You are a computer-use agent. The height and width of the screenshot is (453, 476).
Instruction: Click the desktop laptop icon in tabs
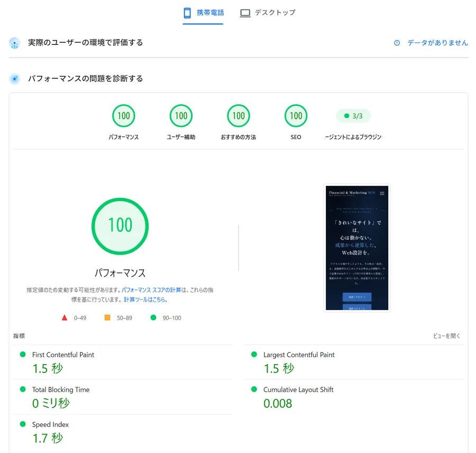click(245, 13)
